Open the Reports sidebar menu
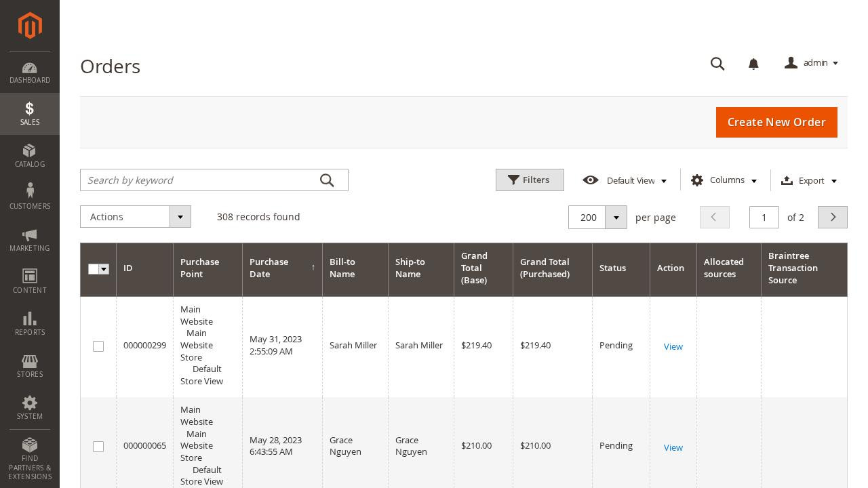 click(x=30, y=324)
